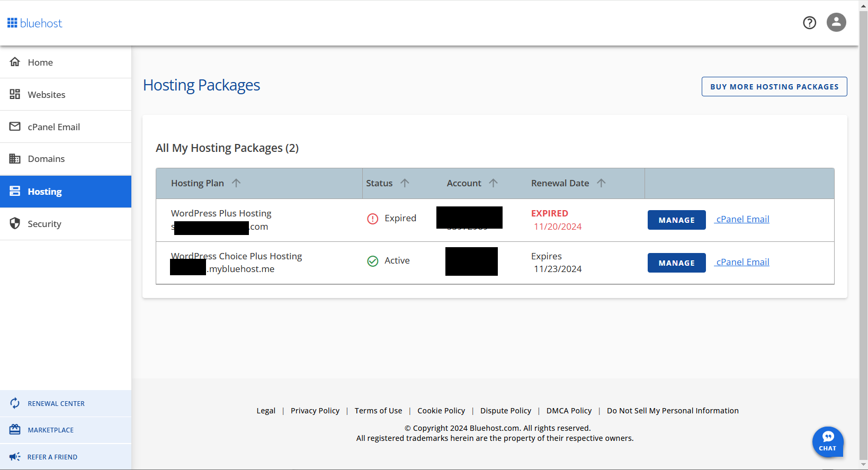Open the Legal footer link
The image size is (868, 470).
coord(266,411)
